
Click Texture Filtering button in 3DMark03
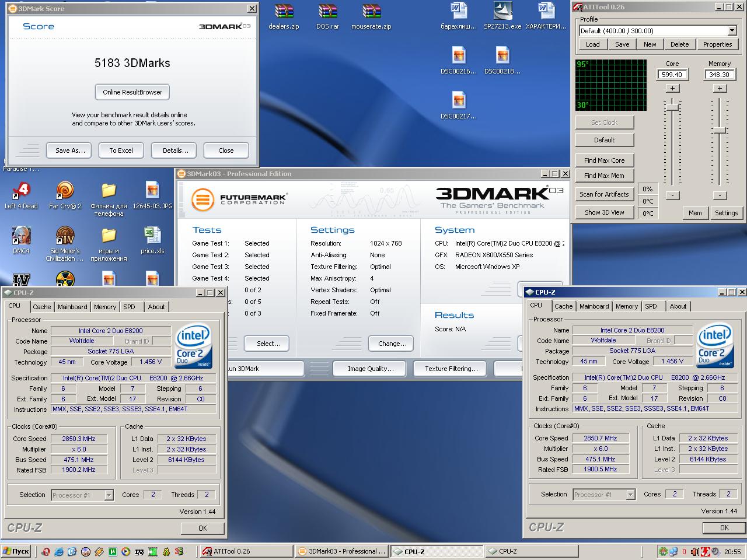(451, 369)
